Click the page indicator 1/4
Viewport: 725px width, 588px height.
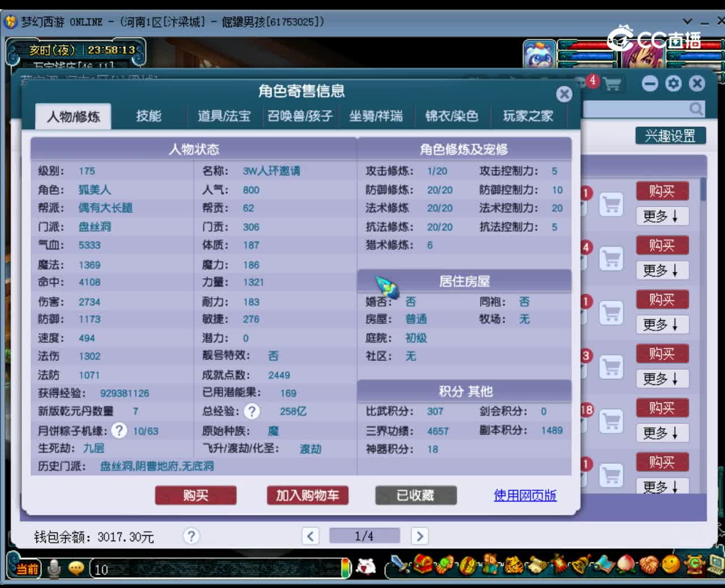[x=364, y=536]
